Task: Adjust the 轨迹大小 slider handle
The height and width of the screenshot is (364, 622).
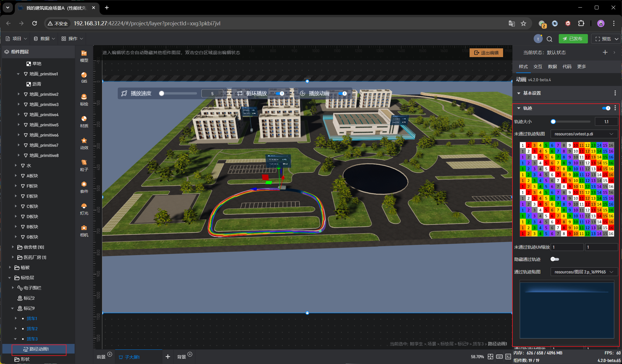Action: click(553, 122)
